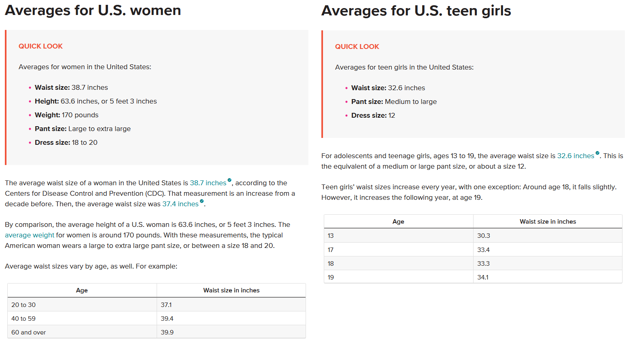Click the 39.4 waist size cell

point(231,318)
